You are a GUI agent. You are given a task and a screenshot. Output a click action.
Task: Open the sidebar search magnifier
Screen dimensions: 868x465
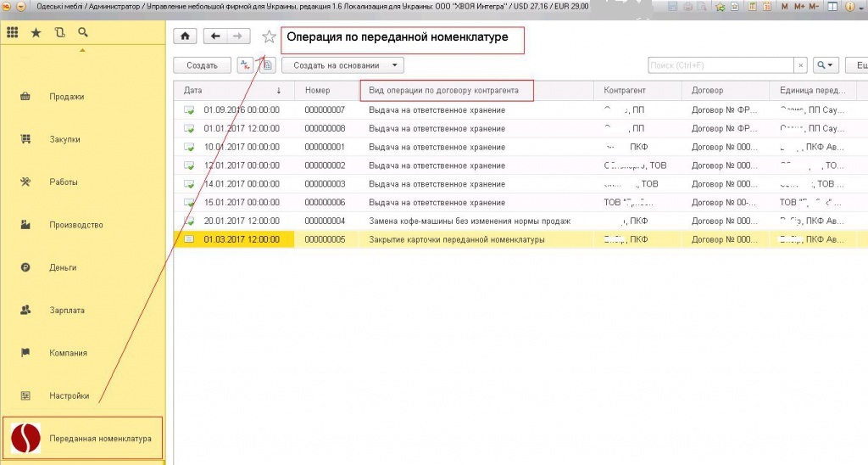(83, 33)
